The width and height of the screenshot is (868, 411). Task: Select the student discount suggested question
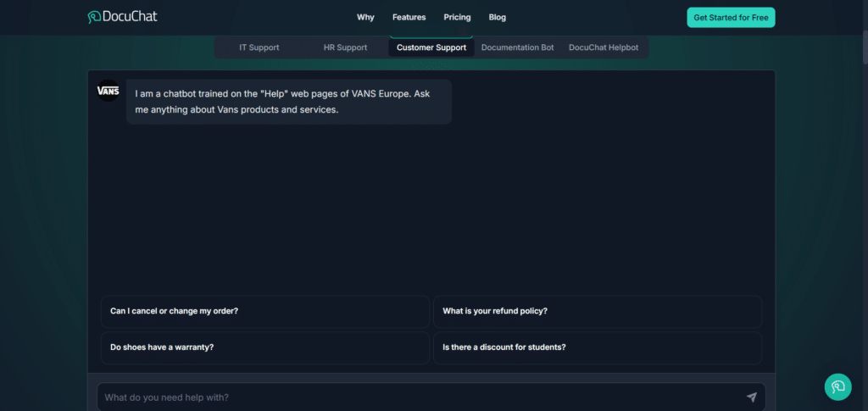pos(597,347)
